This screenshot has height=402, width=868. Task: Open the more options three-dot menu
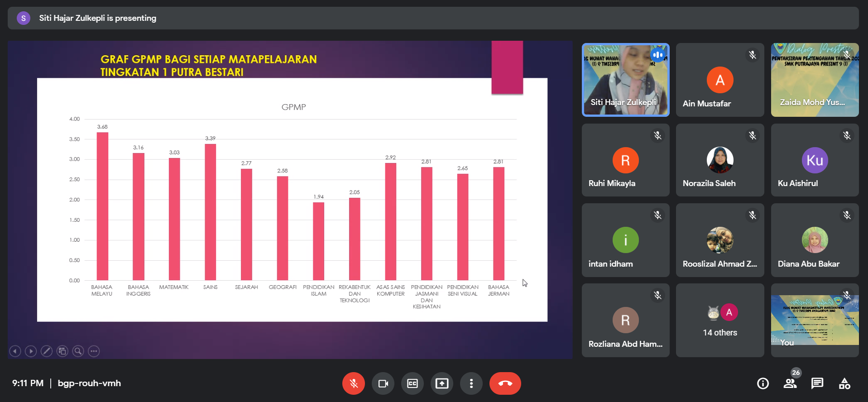coord(471,383)
